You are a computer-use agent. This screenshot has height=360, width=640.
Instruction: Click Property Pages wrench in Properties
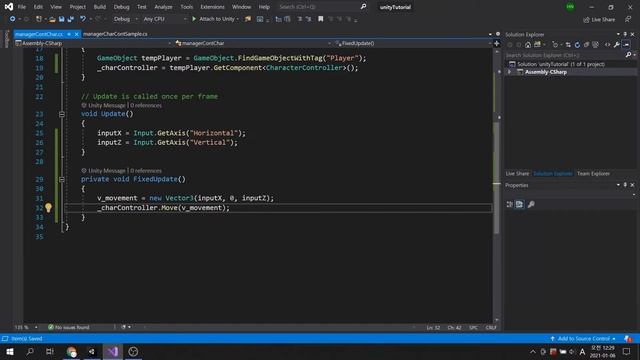(x=531, y=204)
